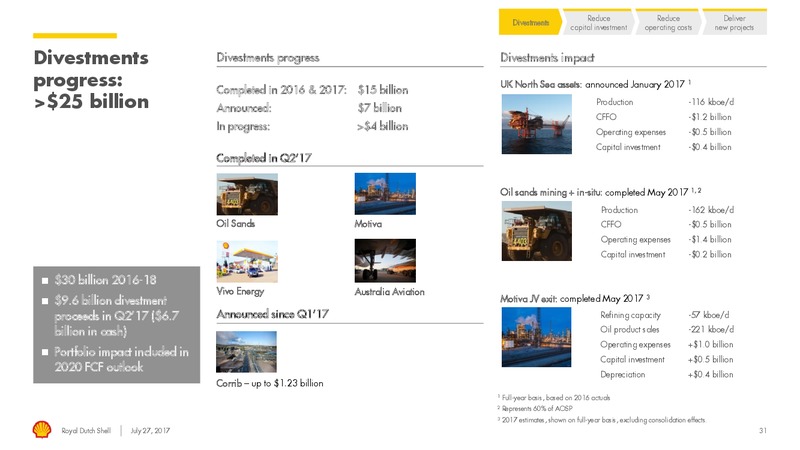Select 'Completed in 2016 & 2017:' label
The height and width of the screenshot is (450, 800).
pyautogui.click(x=281, y=90)
